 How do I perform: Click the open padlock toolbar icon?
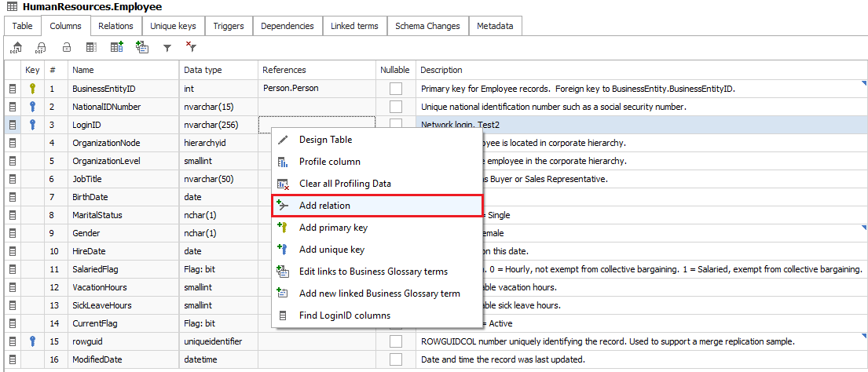coord(67,48)
